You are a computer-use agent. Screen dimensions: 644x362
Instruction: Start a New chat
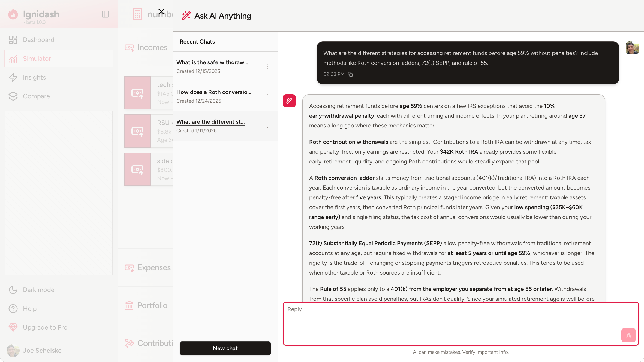pos(225,348)
